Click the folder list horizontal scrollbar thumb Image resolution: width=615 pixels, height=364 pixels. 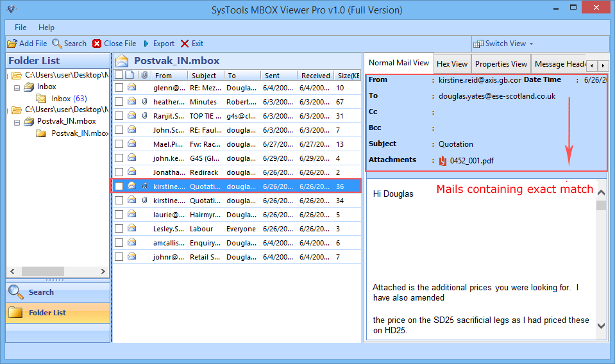[43, 271]
